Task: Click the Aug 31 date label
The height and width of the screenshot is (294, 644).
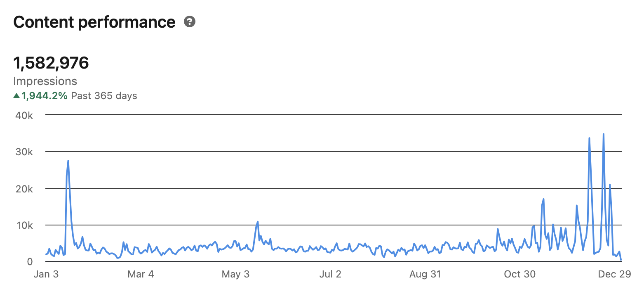Action: [x=425, y=274]
